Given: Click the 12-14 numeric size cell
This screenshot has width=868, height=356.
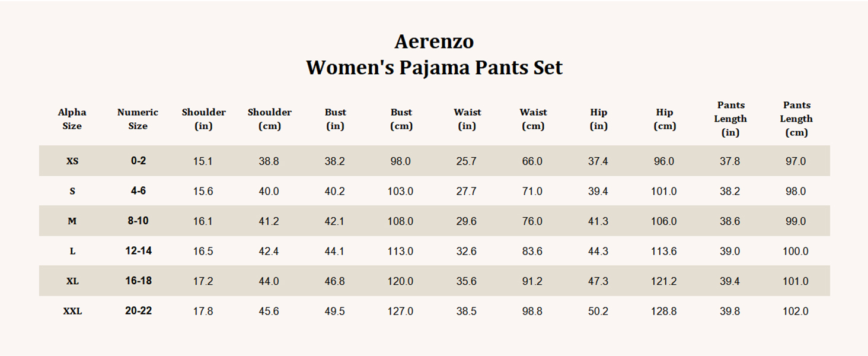Looking at the screenshot, I should tap(138, 251).
